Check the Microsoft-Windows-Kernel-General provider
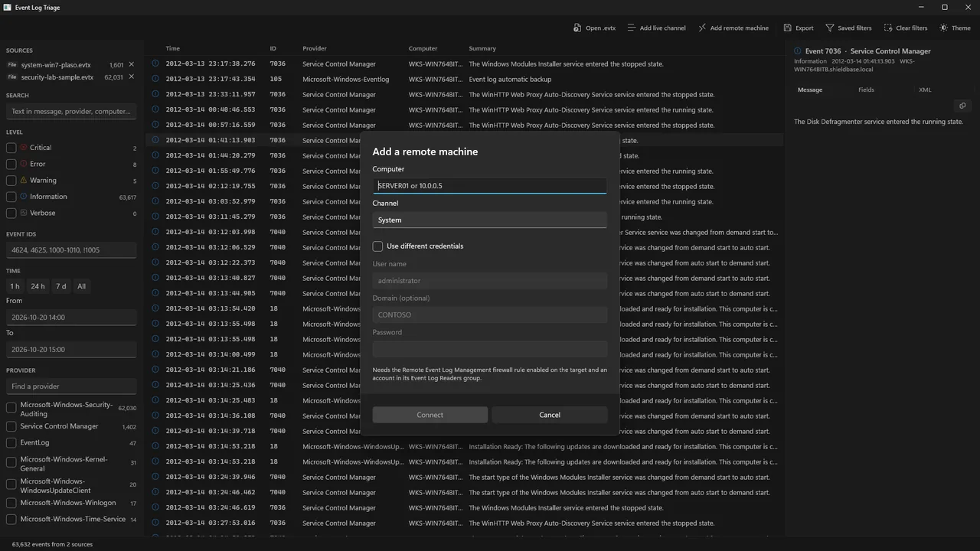Screen dimensions: 980x551 [x=11, y=462]
